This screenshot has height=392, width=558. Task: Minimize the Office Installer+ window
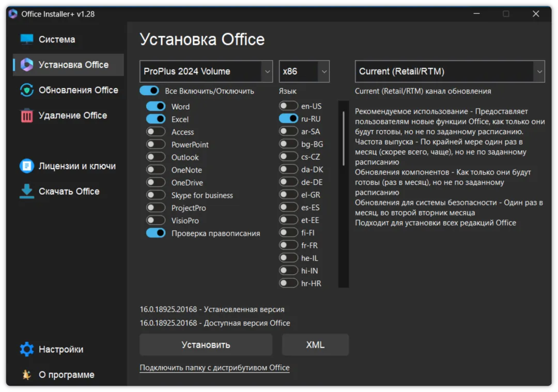476,14
